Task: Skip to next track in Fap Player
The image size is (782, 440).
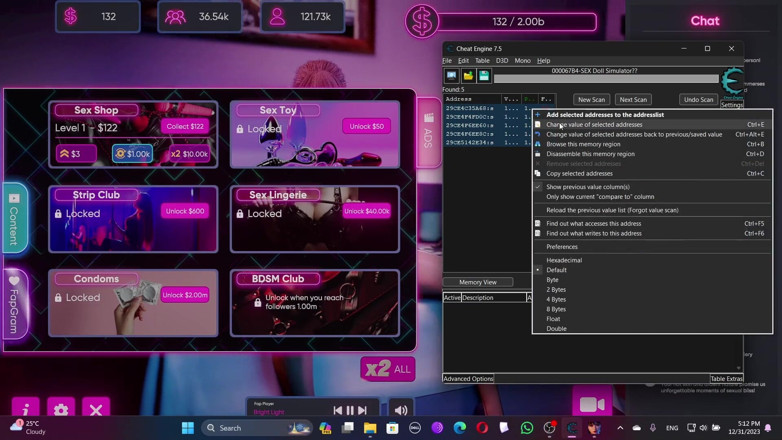Action: [x=363, y=410]
